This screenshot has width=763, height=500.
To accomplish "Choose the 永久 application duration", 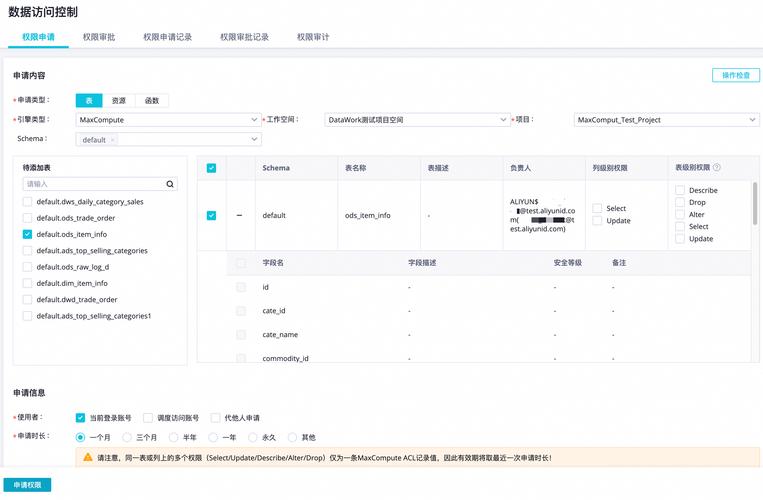I will (253, 437).
